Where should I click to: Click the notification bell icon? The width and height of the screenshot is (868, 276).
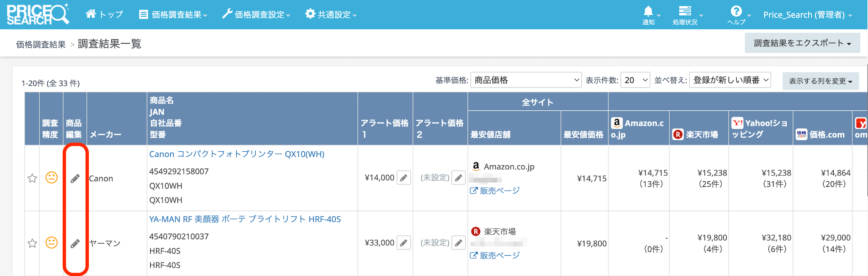point(648,11)
